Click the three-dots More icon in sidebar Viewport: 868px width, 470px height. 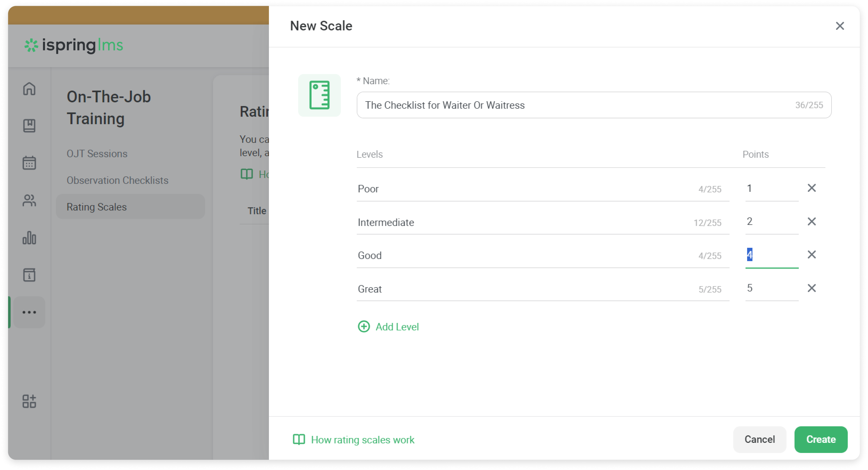[29, 312]
